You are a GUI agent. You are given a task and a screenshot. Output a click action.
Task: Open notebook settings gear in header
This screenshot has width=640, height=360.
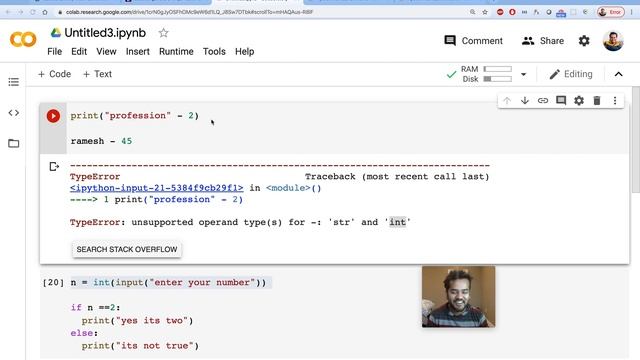[584, 41]
